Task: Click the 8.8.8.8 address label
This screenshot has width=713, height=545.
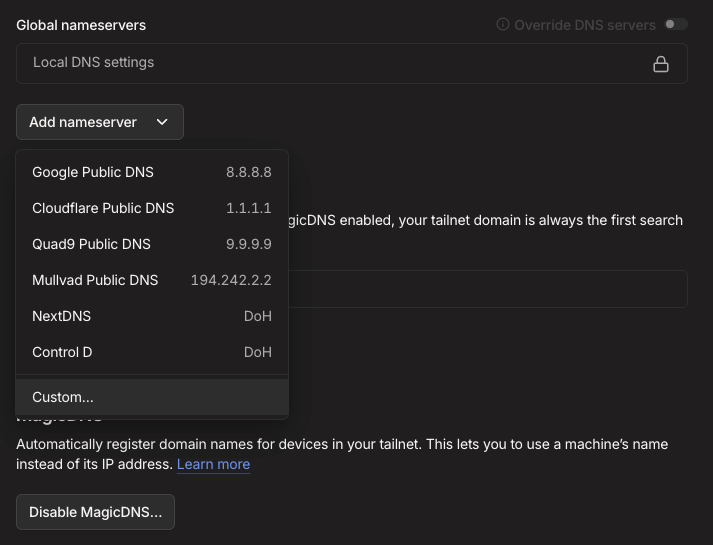Action: [248, 172]
